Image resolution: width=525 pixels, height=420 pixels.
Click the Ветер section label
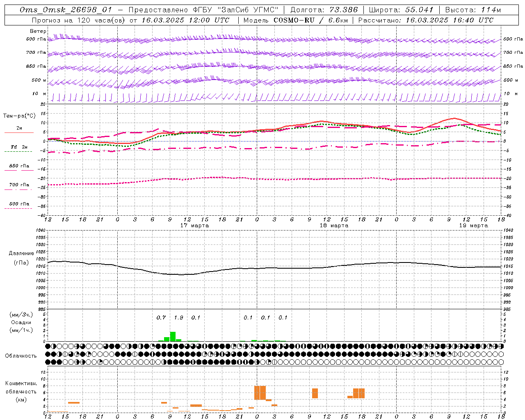[x=38, y=31]
